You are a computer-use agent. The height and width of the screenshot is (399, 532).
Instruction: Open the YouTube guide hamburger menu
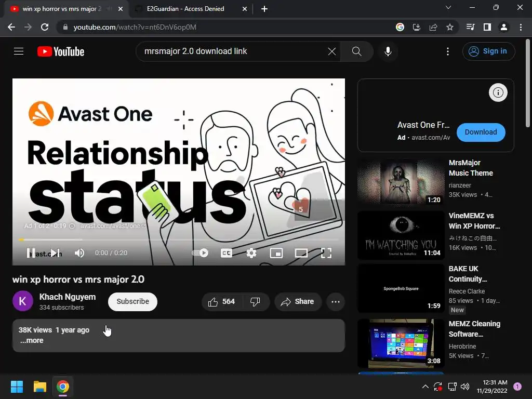coord(19,51)
